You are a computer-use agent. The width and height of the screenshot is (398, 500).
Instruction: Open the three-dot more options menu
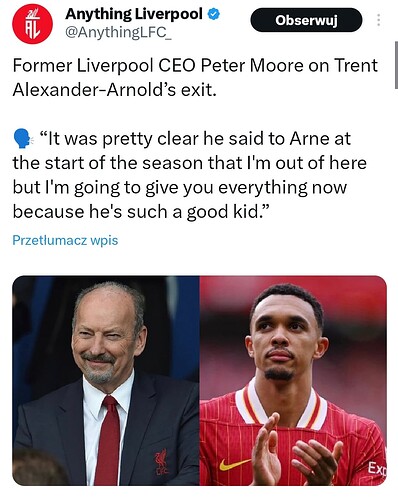coord(378,20)
